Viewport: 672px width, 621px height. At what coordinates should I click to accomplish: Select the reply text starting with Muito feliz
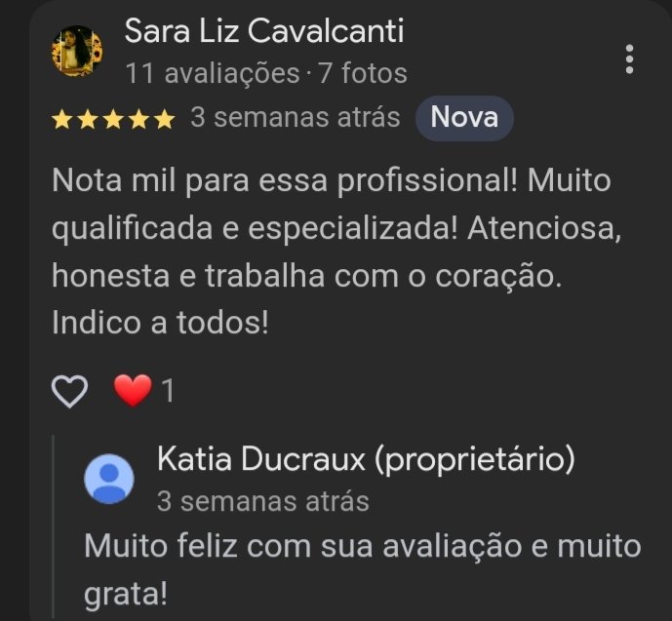(x=363, y=569)
